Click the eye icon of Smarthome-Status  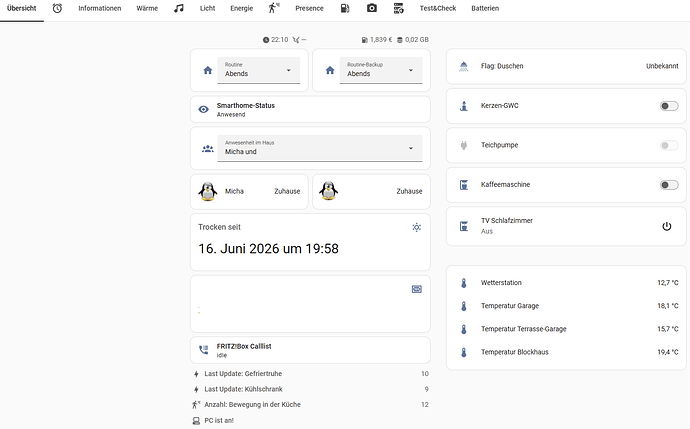tap(203, 109)
